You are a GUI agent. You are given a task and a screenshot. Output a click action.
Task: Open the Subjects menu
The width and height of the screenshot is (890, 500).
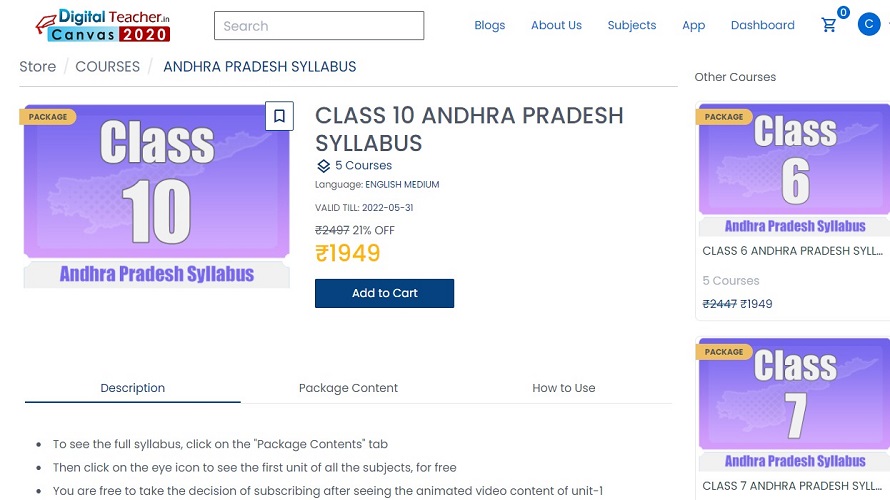pyautogui.click(x=632, y=26)
